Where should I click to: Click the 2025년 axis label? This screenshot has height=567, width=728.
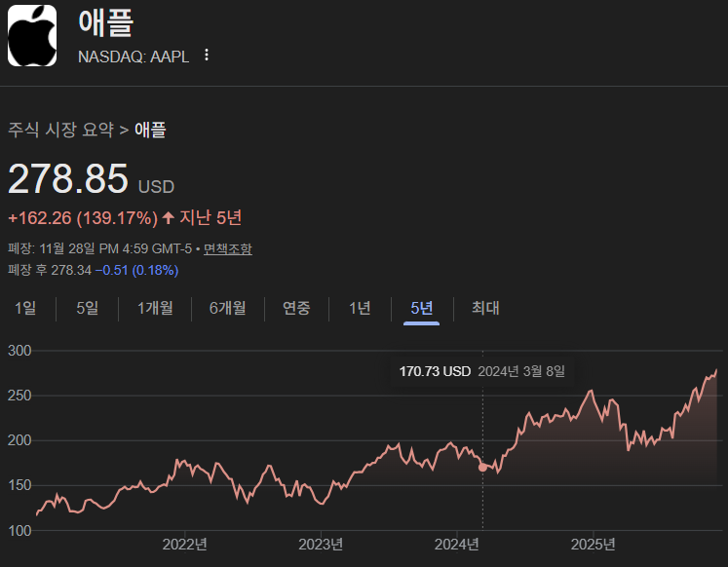point(593,544)
